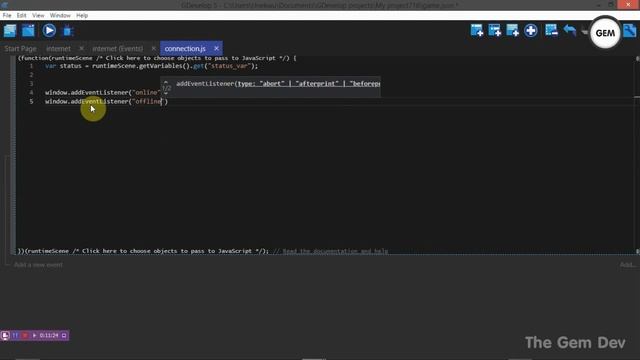This screenshot has height=360, width=640.
Task: Switch to the internet (Events) tab
Action: (118, 49)
